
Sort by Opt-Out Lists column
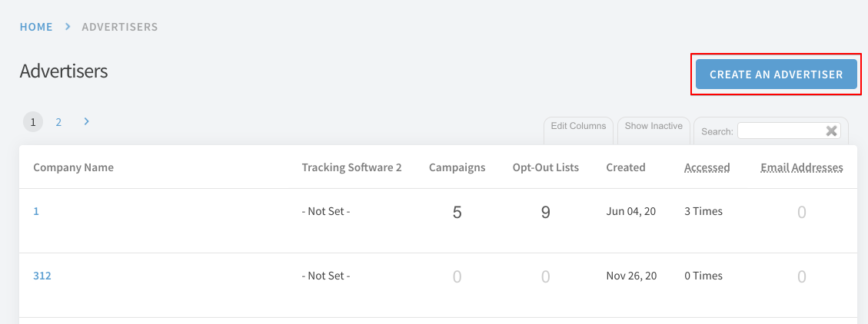click(x=546, y=167)
